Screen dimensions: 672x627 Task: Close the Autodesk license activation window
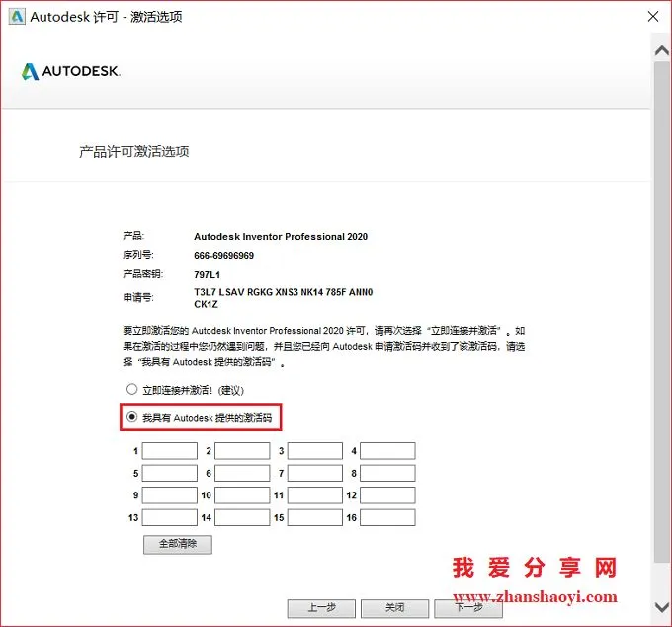[653, 16]
